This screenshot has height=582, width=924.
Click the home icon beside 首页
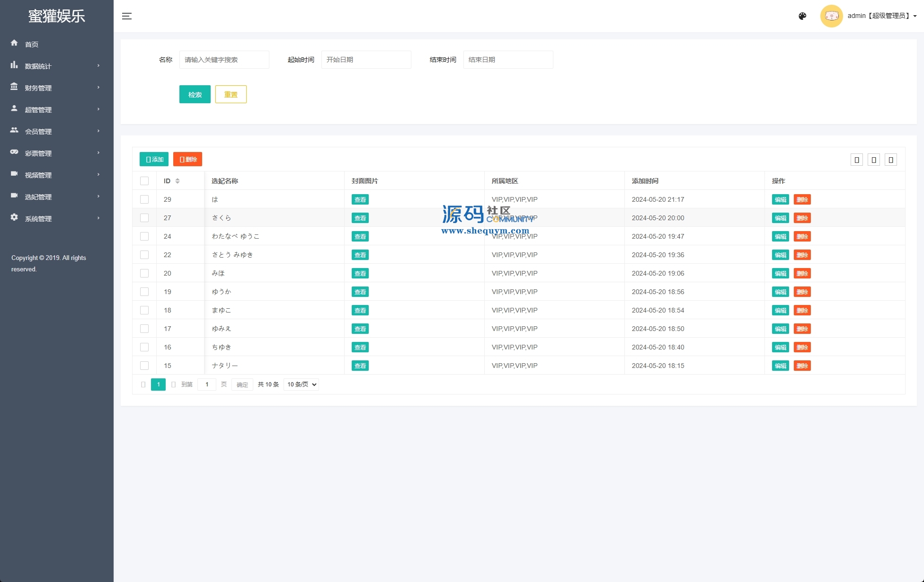click(x=14, y=43)
